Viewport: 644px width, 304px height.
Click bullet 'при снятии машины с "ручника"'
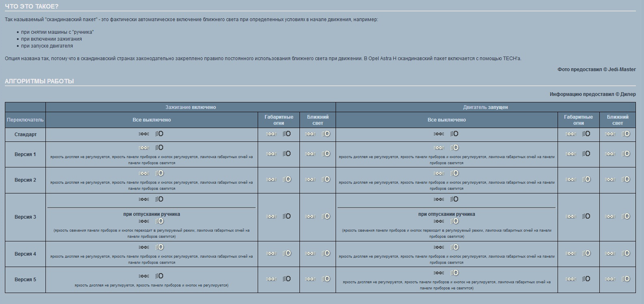[x=58, y=32]
